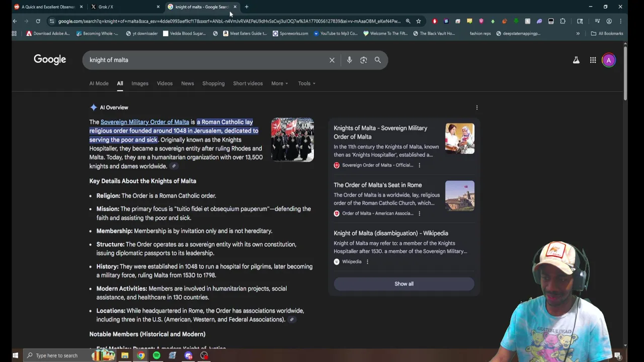Click the page vertical scrollbar

coord(625,73)
